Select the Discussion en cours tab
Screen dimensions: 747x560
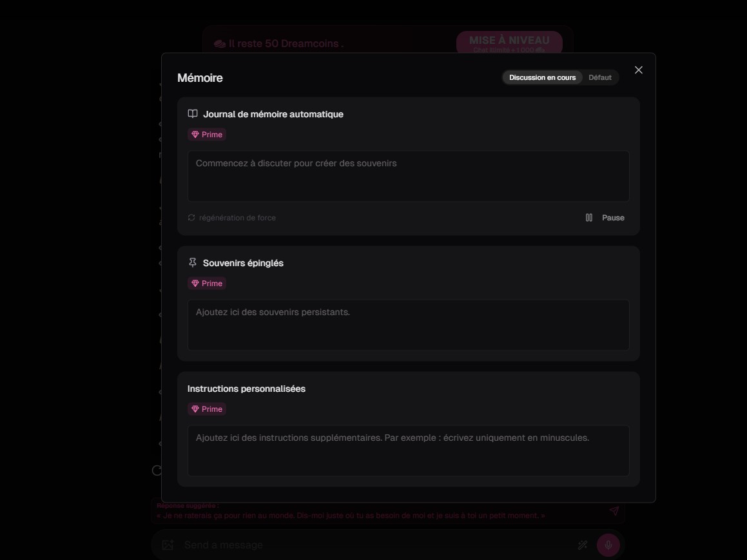543,77
